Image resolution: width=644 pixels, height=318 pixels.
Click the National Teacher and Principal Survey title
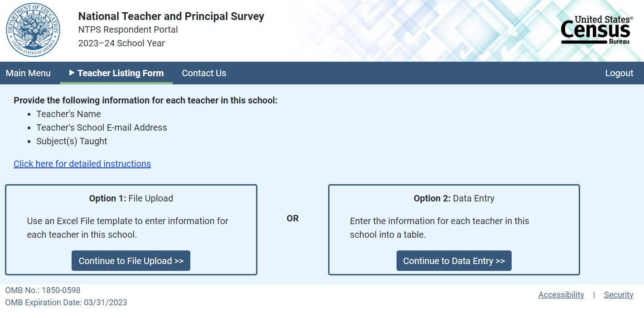coord(171,16)
